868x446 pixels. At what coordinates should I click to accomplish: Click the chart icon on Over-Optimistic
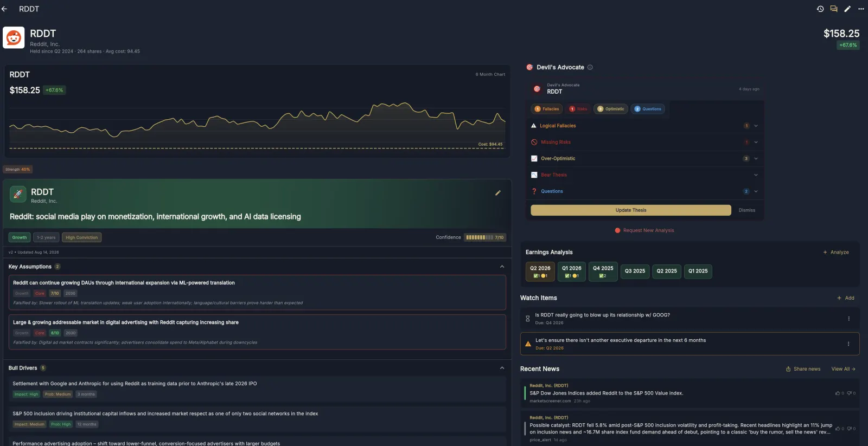pyautogui.click(x=534, y=158)
